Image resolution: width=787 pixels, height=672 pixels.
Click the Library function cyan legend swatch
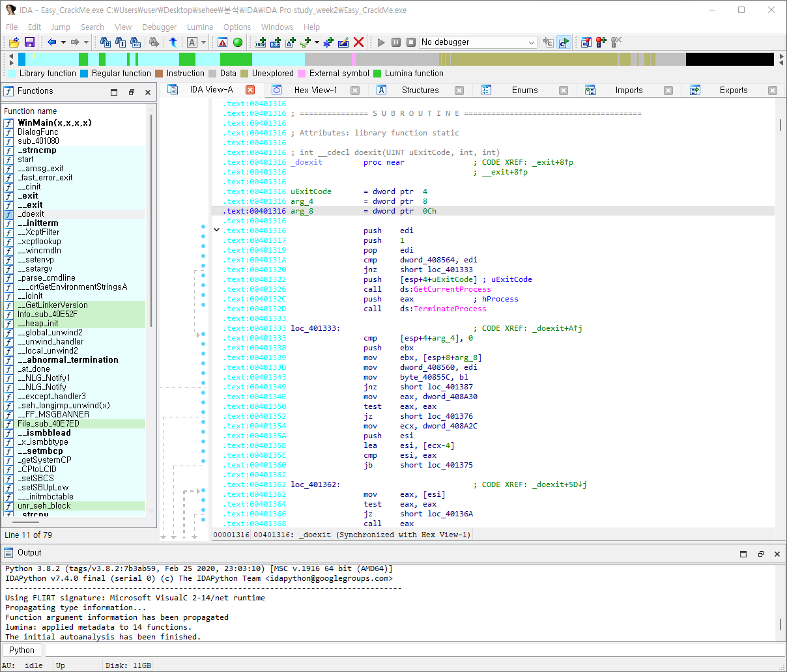pyautogui.click(x=11, y=74)
